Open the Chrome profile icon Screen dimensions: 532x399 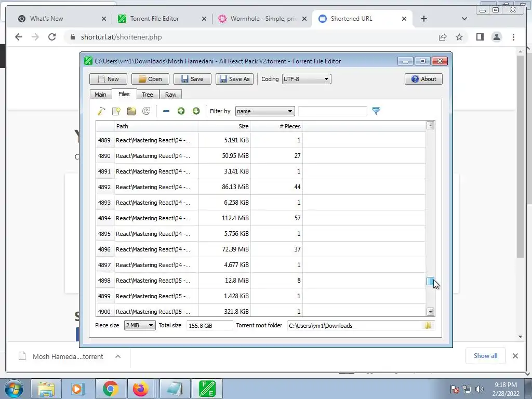coord(497,37)
